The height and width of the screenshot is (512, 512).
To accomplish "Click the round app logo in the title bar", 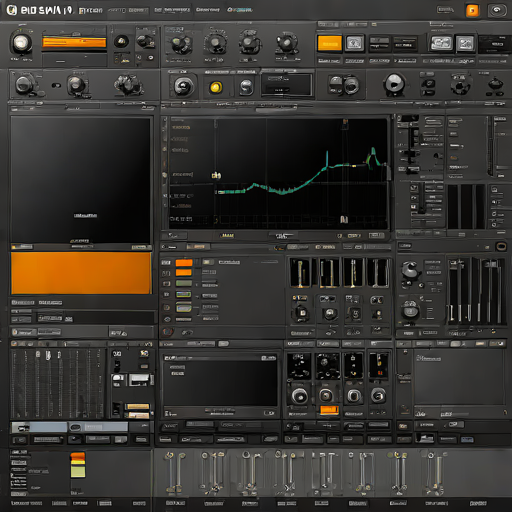I will (12, 10).
